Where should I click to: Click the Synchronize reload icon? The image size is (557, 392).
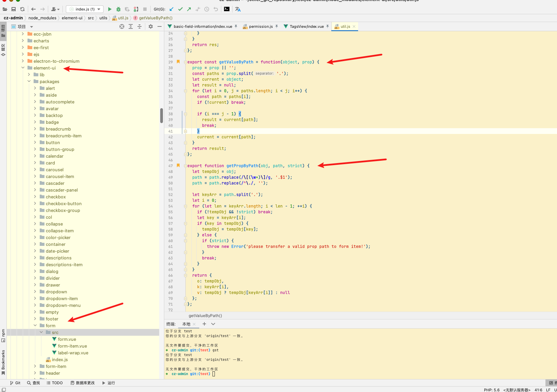(x=22, y=9)
